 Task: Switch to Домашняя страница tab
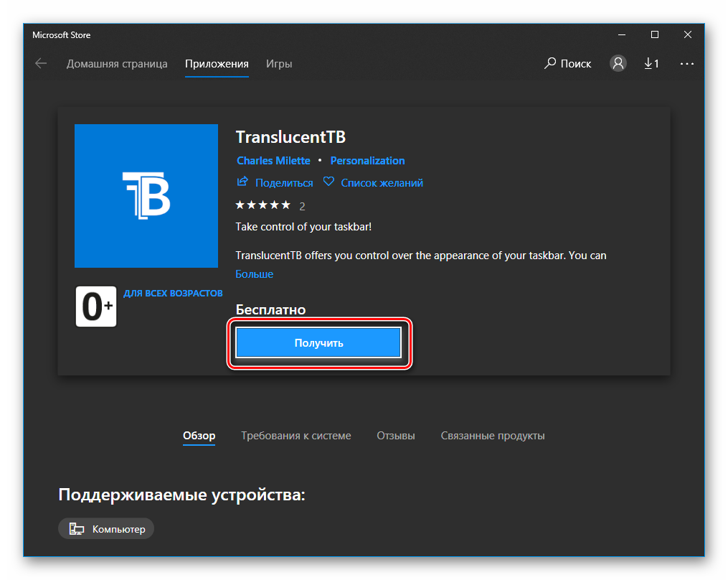coord(117,64)
